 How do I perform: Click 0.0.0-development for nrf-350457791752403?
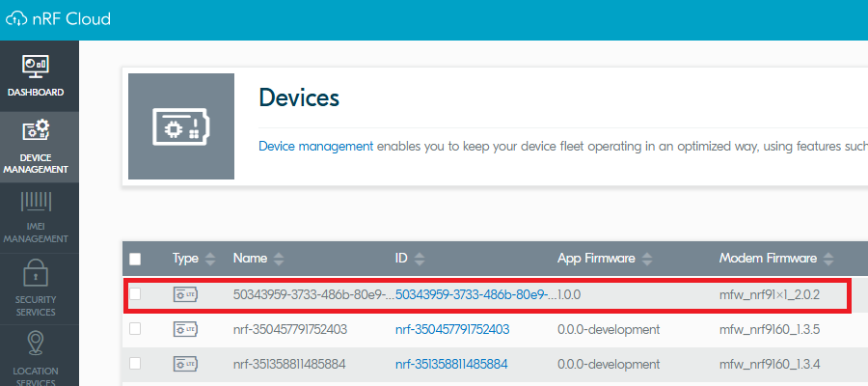[609, 329]
